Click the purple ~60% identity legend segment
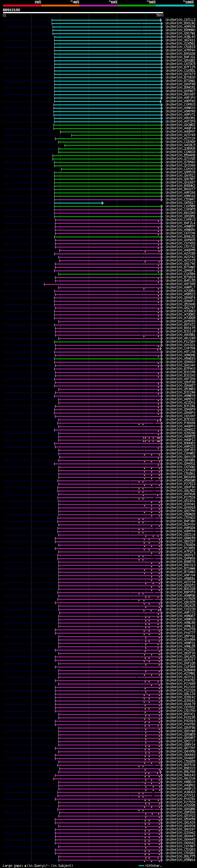Viewport: 197px width, 868px height. [x=98, y=6]
